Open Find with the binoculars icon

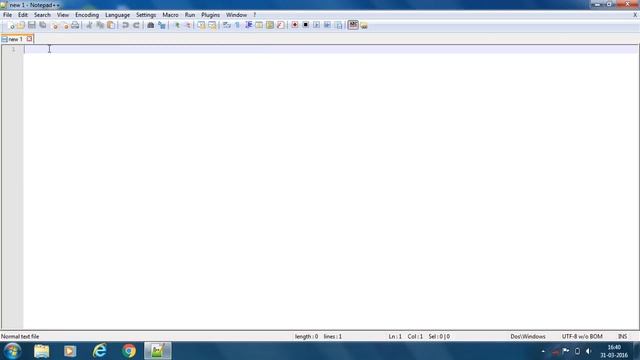[151, 25]
